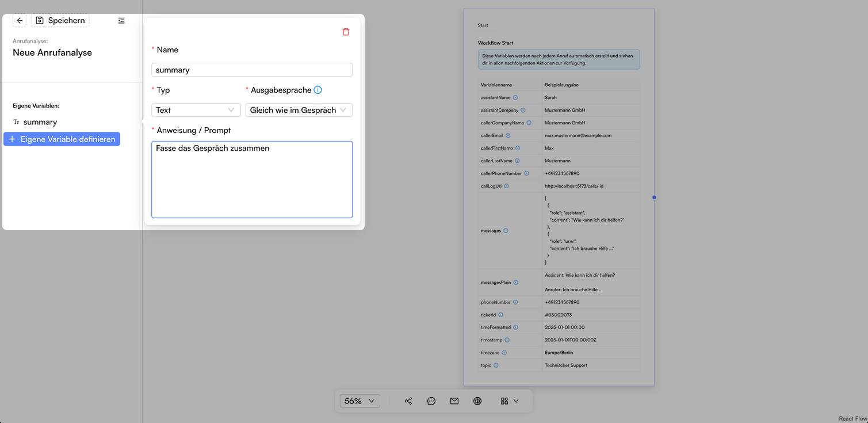The image size is (868, 423).
Task: Click info icon next to phoneNumber
Action: click(x=515, y=302)
